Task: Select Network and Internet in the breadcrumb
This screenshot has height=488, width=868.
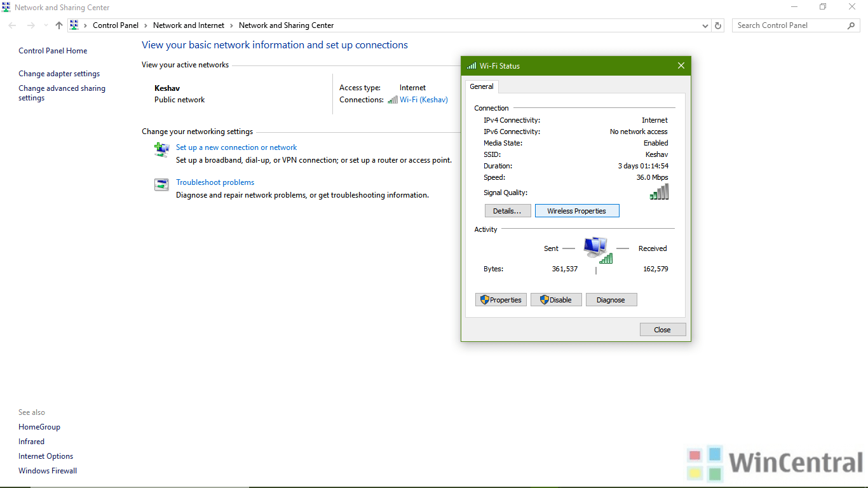Action: 189,25
